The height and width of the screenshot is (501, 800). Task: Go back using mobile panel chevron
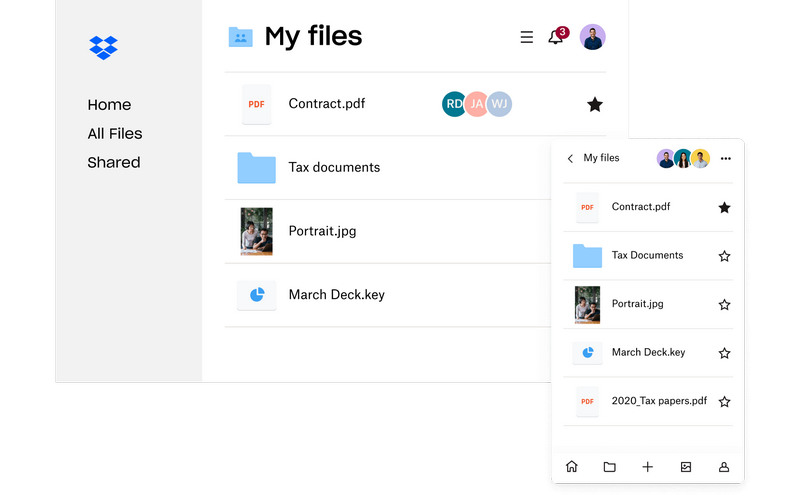point(570,158)
